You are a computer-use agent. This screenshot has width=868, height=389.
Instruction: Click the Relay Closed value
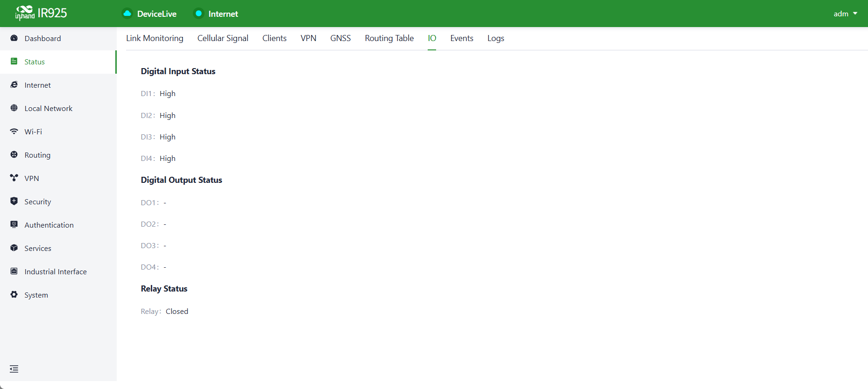(x=177, y=312)
